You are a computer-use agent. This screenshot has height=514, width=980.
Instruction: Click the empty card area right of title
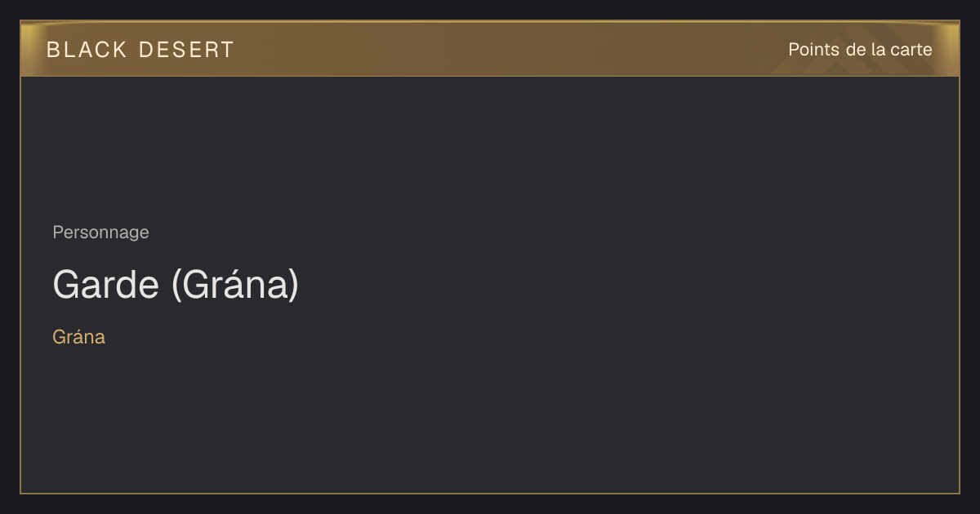point(629,286)
